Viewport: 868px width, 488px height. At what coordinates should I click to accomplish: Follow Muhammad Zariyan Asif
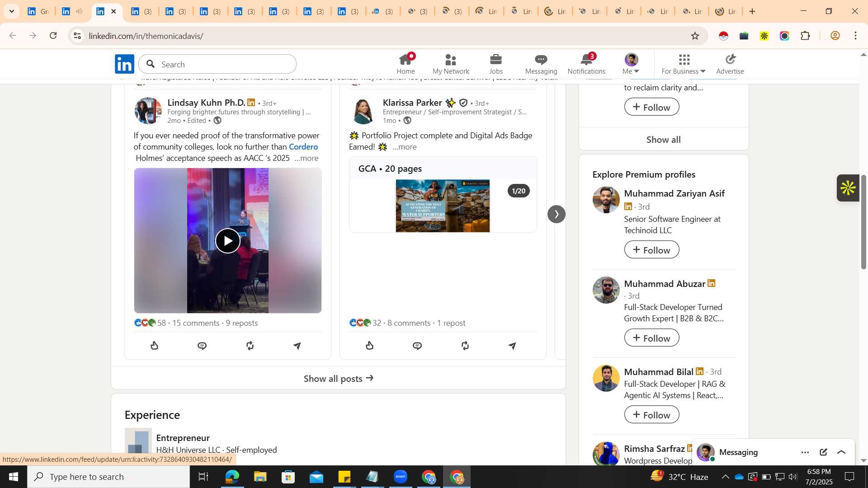point(651,250)
